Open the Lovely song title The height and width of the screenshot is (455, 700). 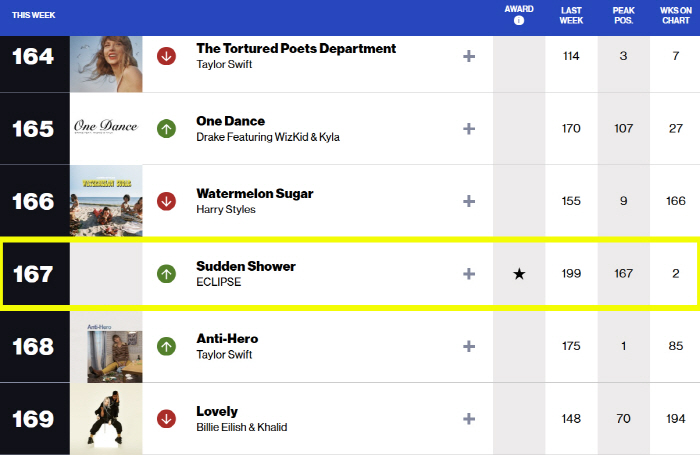point(217,411)
